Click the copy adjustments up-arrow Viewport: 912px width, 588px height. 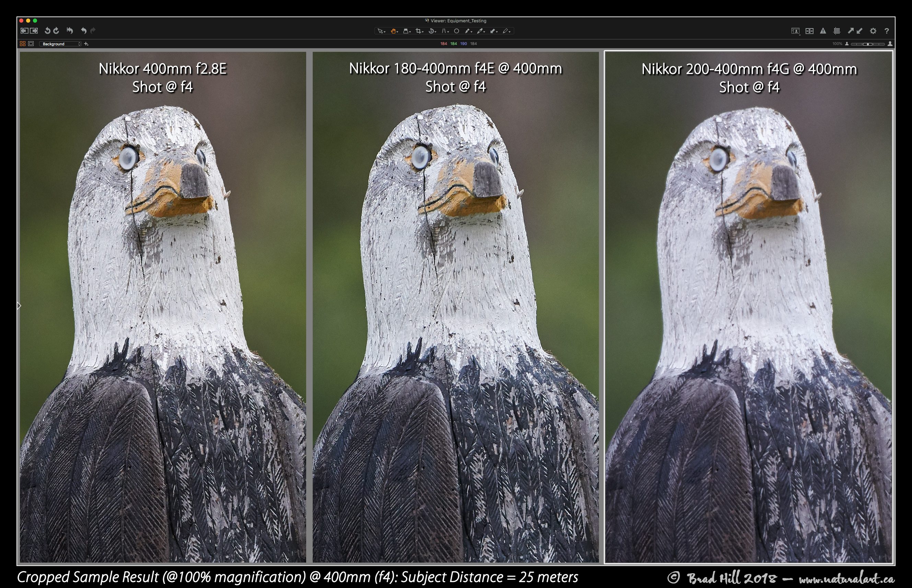click(851, 31)
